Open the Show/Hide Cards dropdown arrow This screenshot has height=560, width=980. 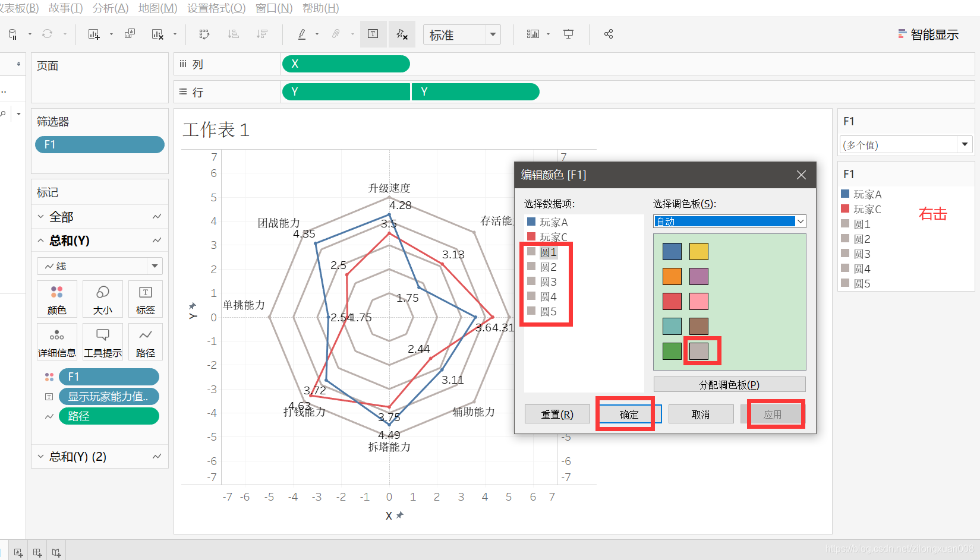click(x=548, y=34)
